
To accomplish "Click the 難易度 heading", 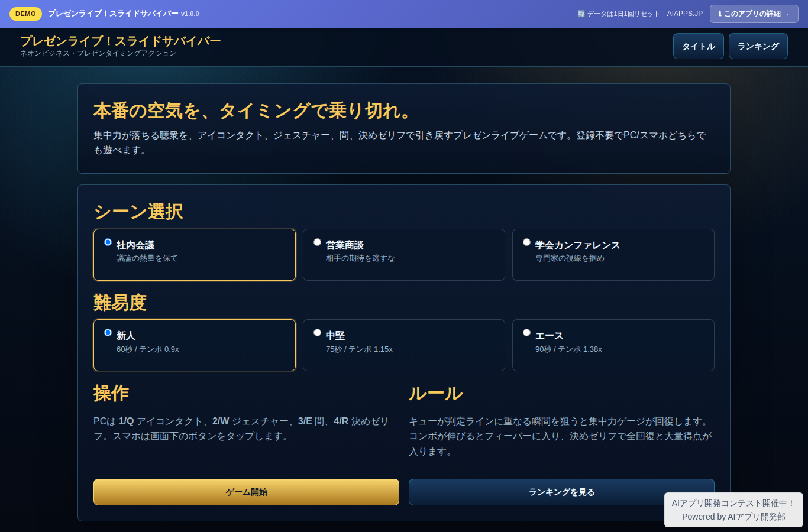I will tap(120, 303).
